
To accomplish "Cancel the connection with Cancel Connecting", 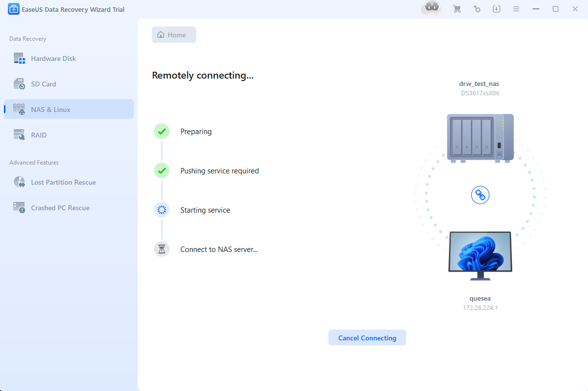I will 367,338.
